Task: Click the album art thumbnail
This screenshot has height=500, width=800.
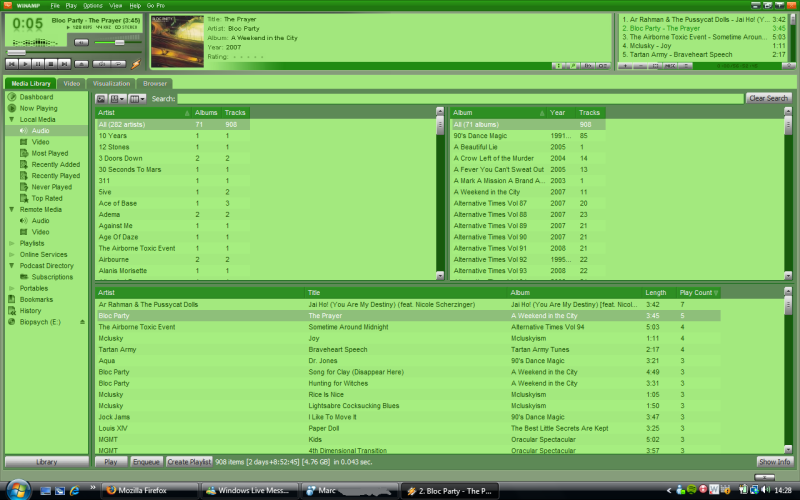Action: point(177,41)
